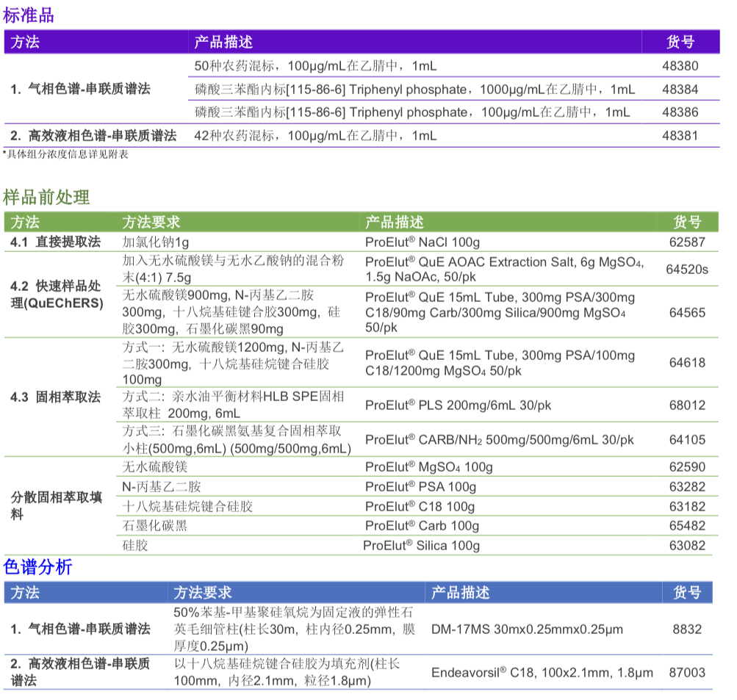The width and height of the screenshot is (737, 700).
Task: Select product number 64565
Action: pyautogui.click(x=687, y=312)
